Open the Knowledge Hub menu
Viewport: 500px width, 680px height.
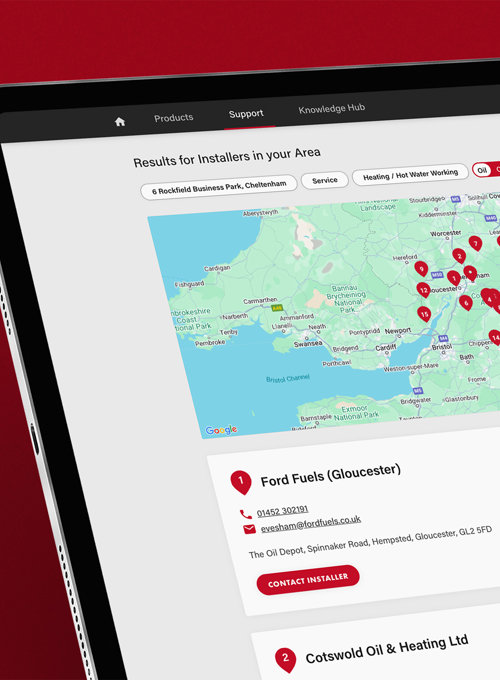[332, 108]
